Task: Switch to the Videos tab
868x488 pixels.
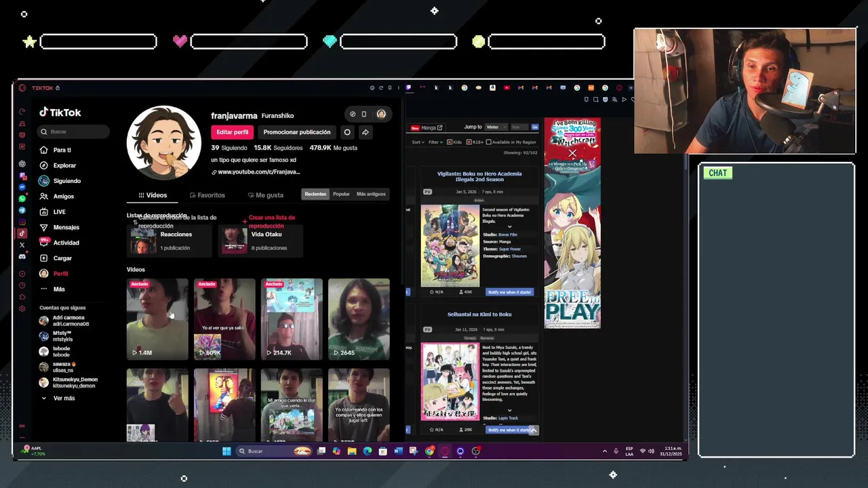Action: 153,195
